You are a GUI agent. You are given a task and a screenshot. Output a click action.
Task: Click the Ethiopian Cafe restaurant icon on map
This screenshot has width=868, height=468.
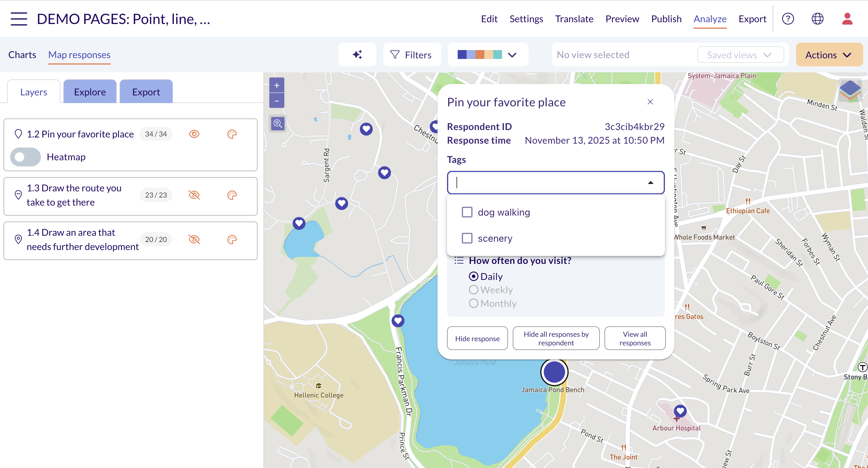748,201
